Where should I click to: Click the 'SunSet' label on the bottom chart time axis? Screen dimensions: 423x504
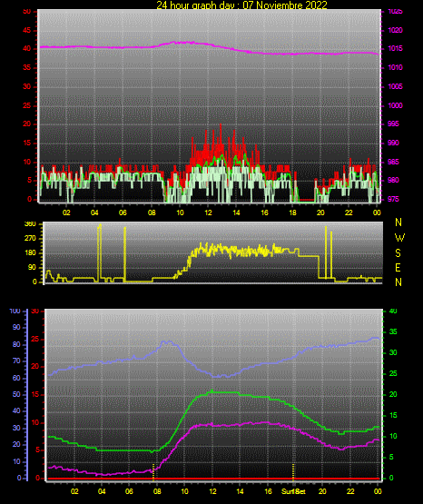(293, 491)
